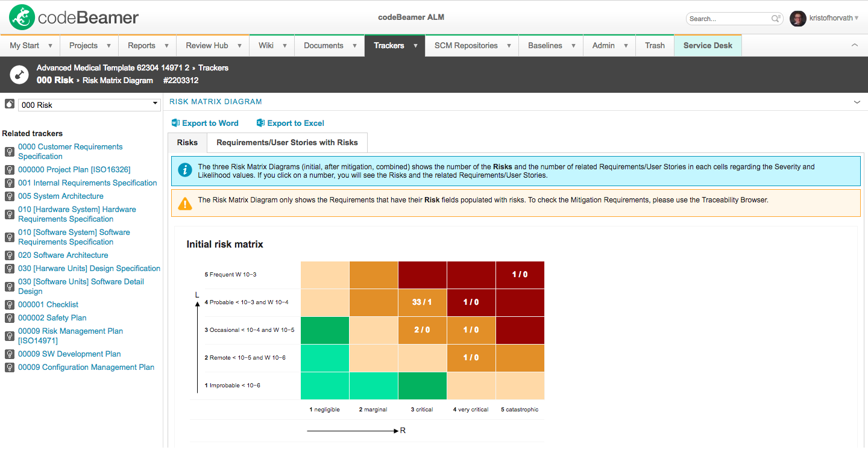Click 1 / 0 cell in Remote row

471,358
